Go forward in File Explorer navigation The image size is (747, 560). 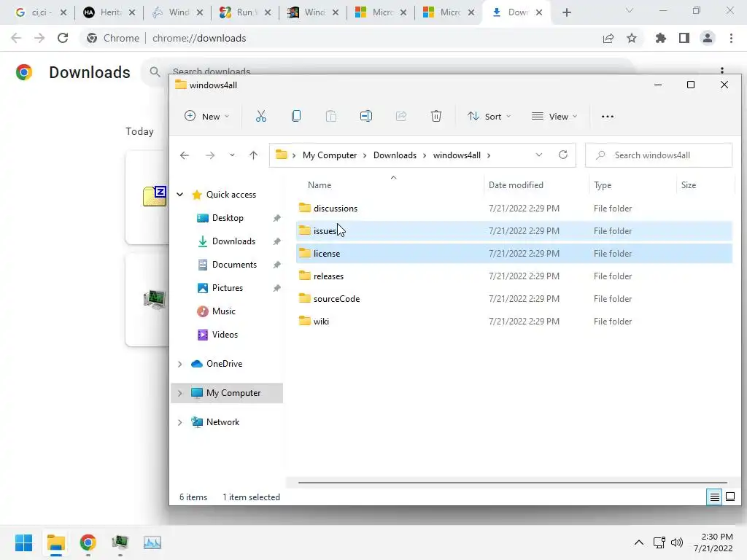click(209, 155)
